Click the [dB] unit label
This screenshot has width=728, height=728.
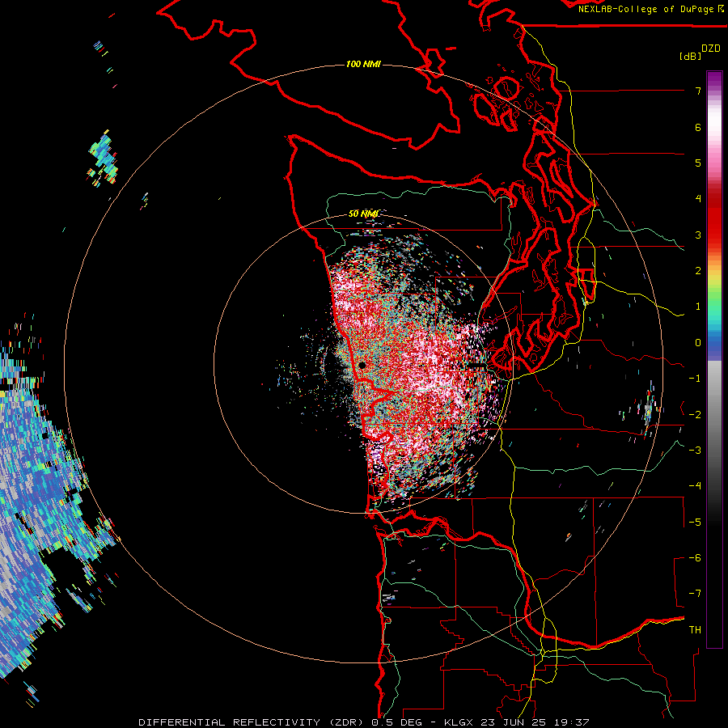click(691, 56)
